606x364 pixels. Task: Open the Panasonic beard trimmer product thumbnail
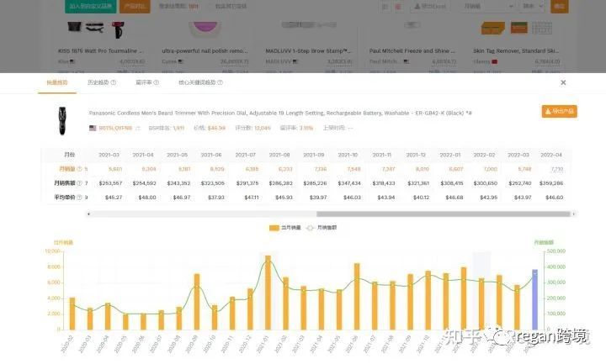pyautogui.click(x=61, y=120)
